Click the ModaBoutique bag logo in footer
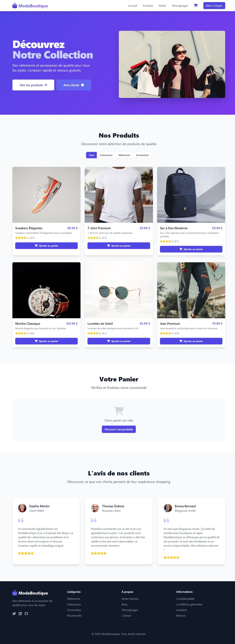This screenshot has height=644, width=235. tap(15, 593)
